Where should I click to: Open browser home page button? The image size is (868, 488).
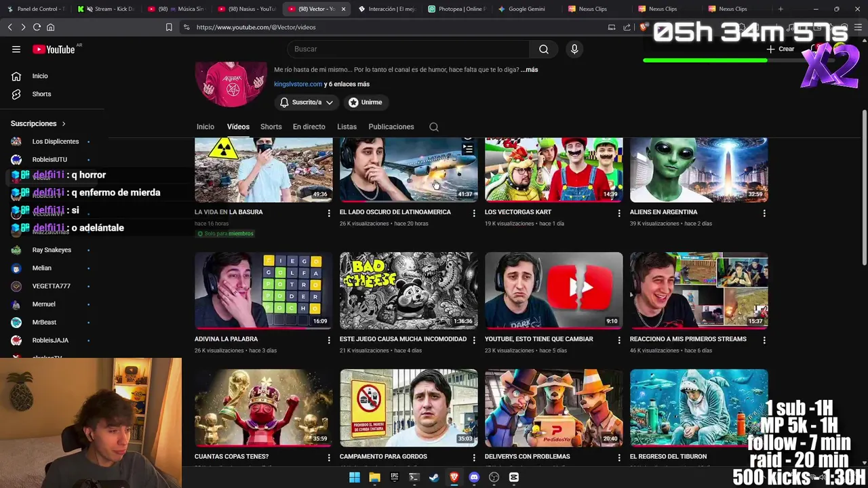click(50, 27)
